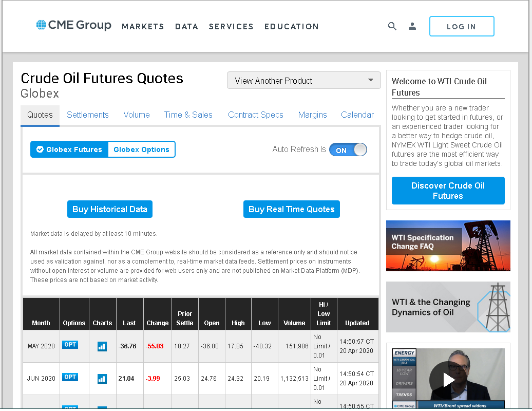Select the Globex Futures option
This screenshot has height=411, width=532.
pyautogui.click(x=69, y=150)
